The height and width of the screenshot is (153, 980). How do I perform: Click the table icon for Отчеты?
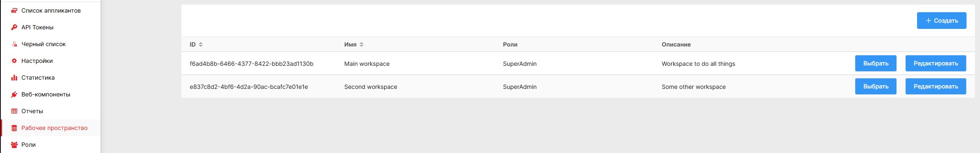click(x=14, y=111)
